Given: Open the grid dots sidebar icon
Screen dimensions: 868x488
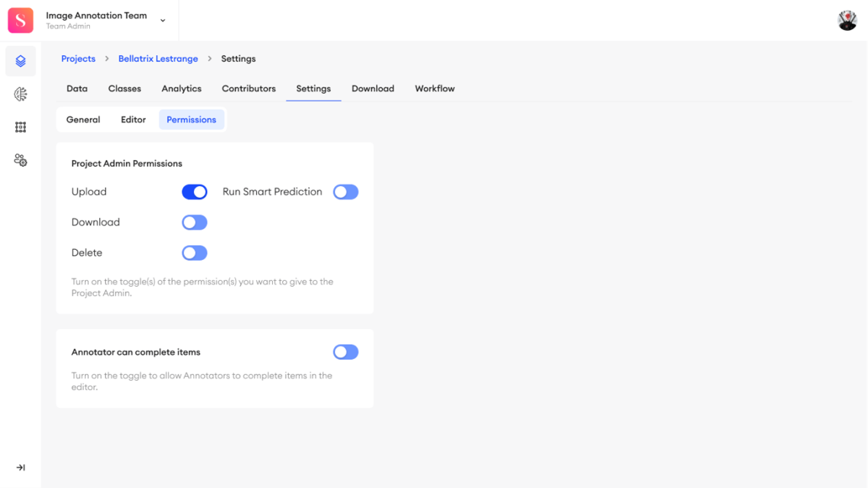Looking at the screenshot, I should [x=20, y=127].
